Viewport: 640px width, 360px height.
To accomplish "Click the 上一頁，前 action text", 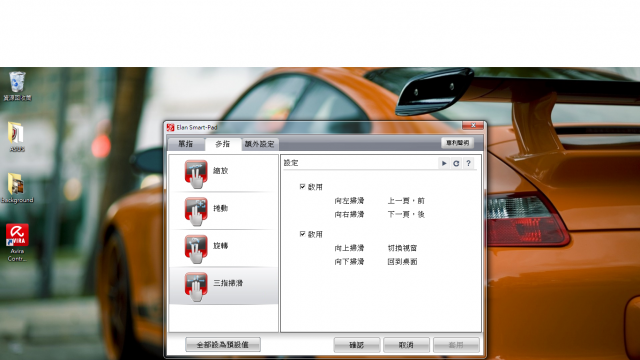I will click(406, 201).
